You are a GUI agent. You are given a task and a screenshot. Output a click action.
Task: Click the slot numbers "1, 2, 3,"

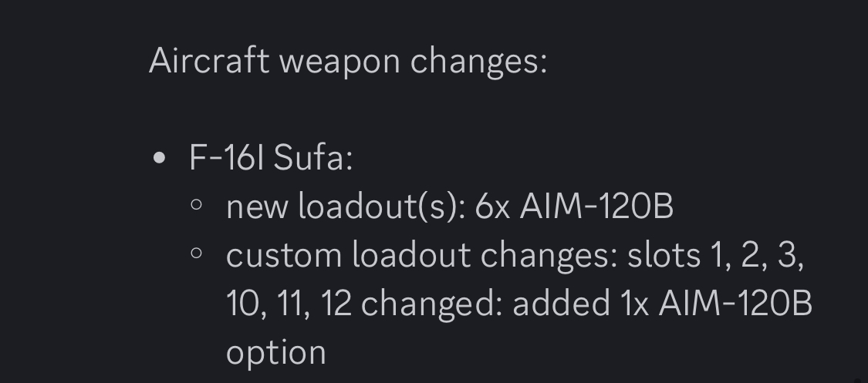point(755,255)
